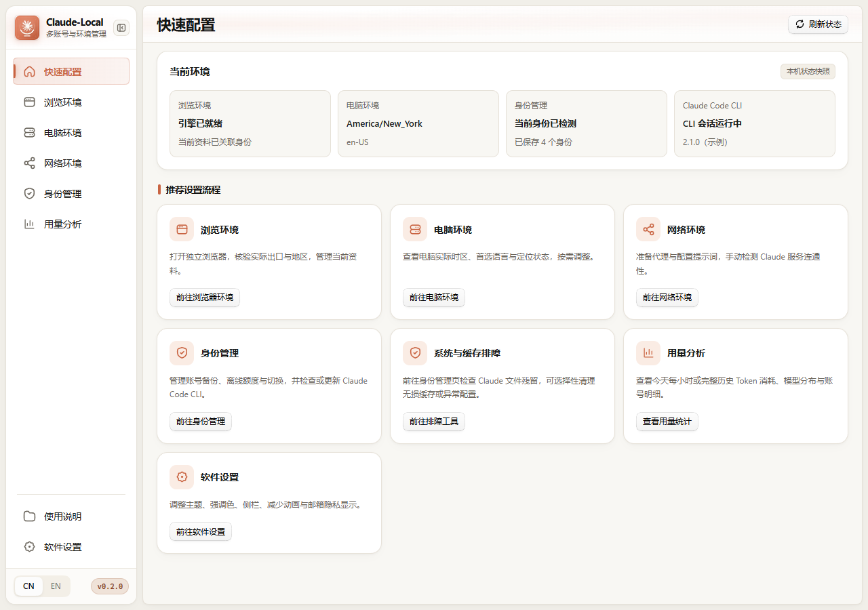Click the 查看用量统计 button

click(x=667, y=422)
